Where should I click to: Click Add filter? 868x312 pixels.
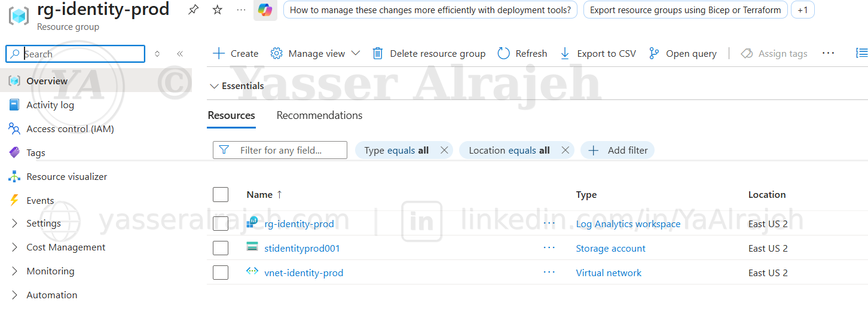pyautogui.click(x=618, y=150)
